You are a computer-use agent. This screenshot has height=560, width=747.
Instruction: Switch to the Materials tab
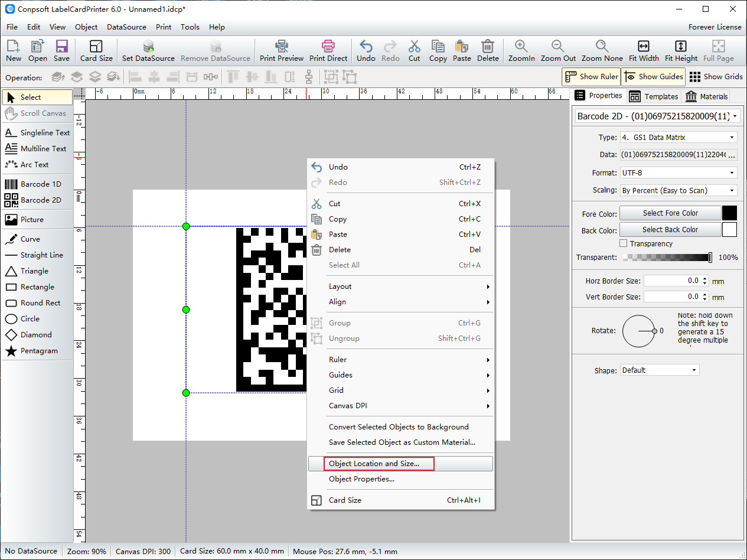[706, 96]
